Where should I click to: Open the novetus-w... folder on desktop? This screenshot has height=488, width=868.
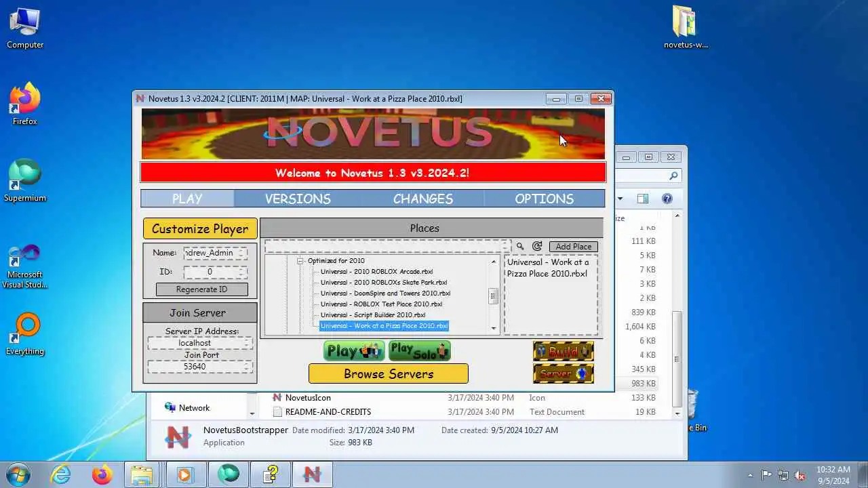click(686, 28)
